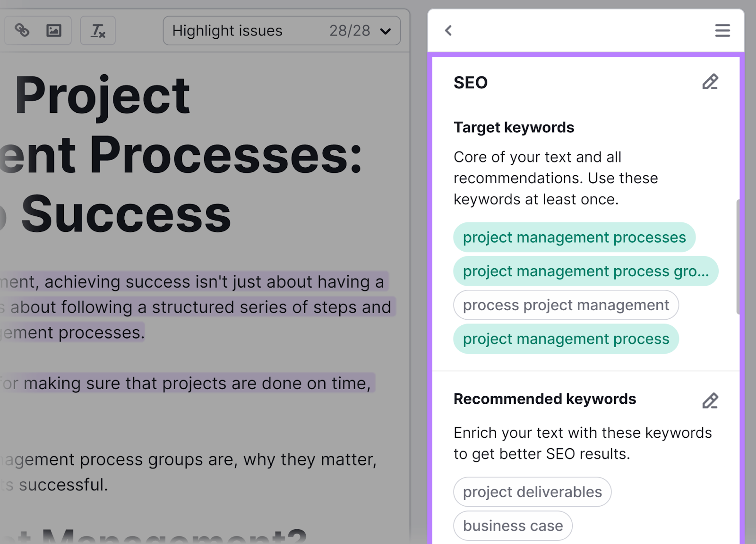756x544 pixels.
Task: Toggle the 'business case' recommended keyword
Action: (x=513, y=525)
